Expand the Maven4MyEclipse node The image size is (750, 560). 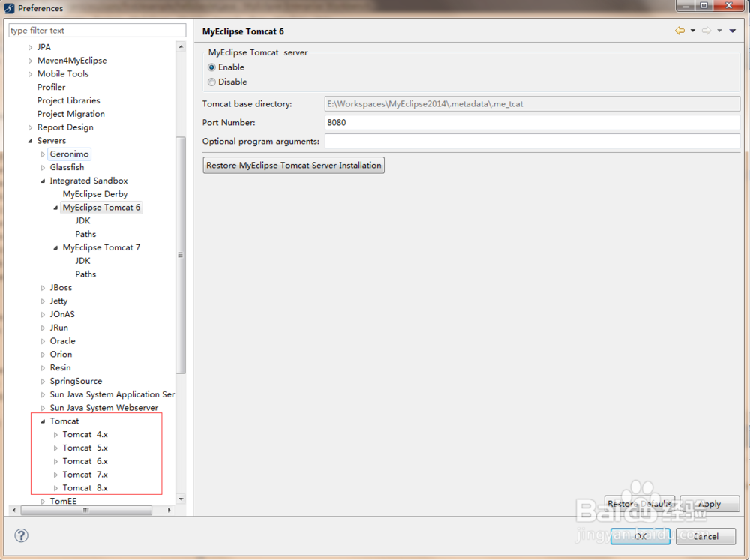pos(30,61)
